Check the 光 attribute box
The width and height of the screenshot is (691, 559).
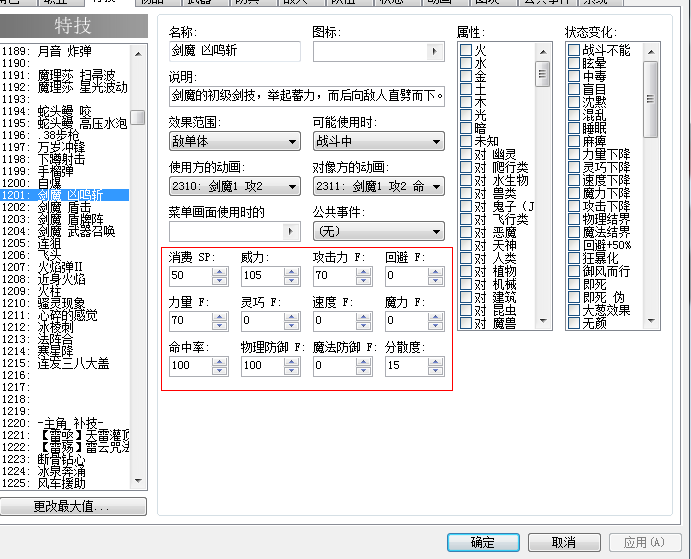point(466,115)
